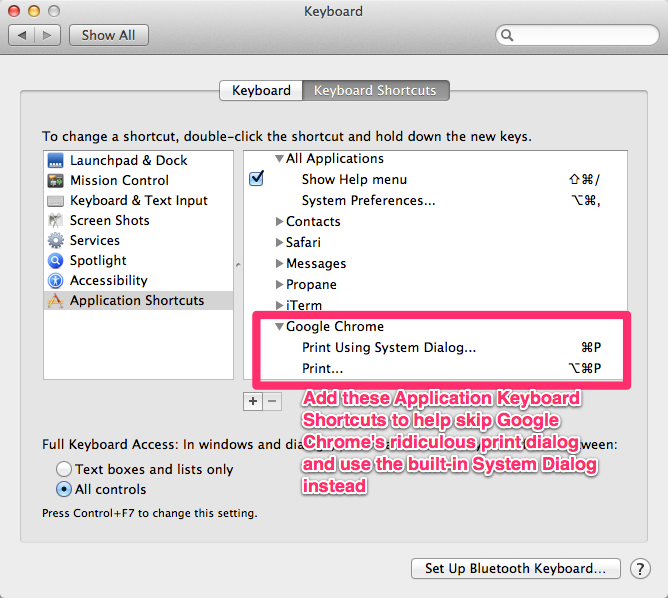Click the Application Shortcuts icon
The width and height of the screenshot is (668, 598).
coord(55,301)
